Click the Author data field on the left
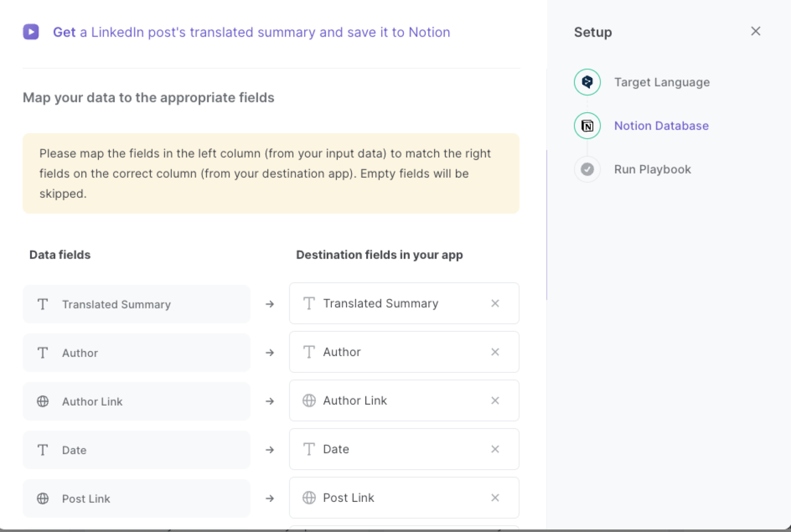 136,353
